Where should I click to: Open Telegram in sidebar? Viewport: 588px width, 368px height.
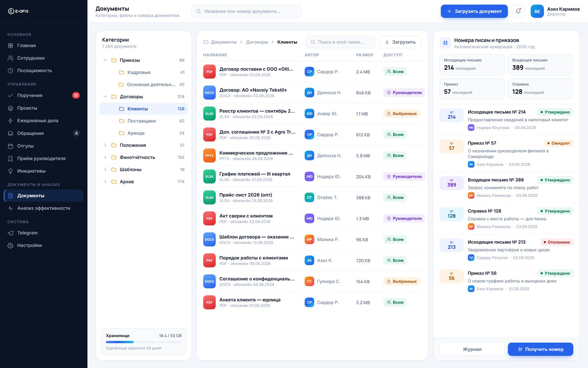(43, 233)
